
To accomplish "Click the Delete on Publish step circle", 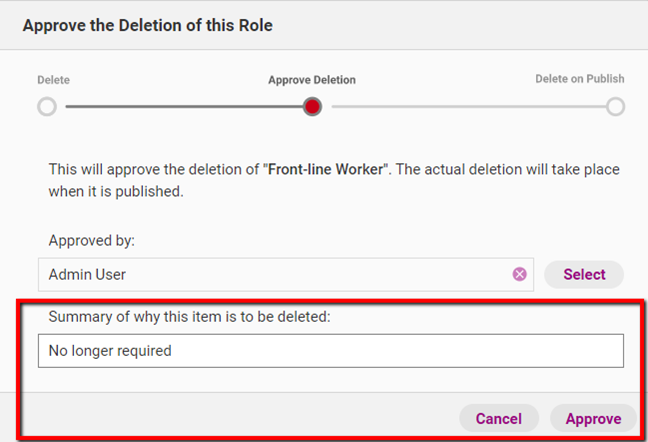I will [615, 107].
